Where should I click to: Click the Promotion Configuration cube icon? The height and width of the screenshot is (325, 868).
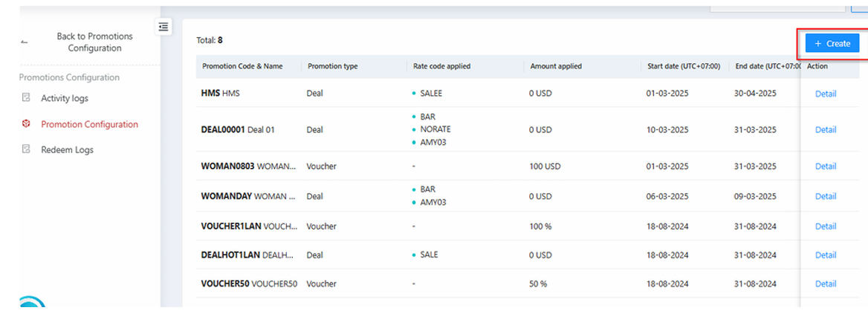pos(26,124)
